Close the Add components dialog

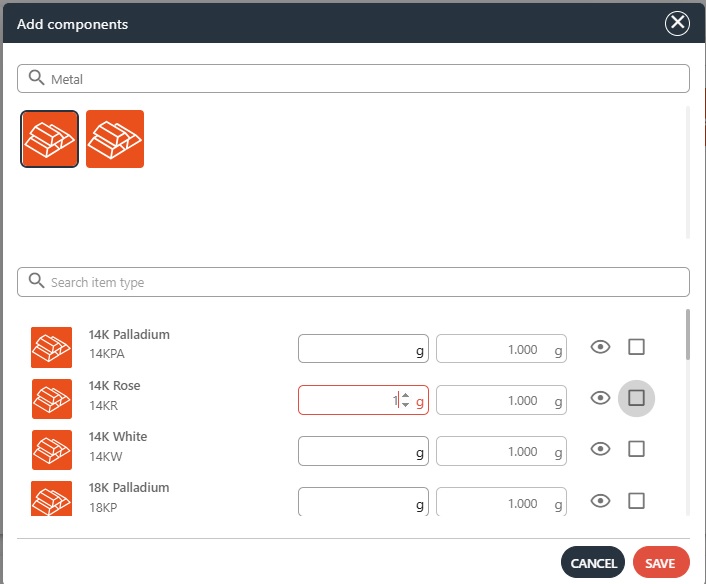point(678,23)
